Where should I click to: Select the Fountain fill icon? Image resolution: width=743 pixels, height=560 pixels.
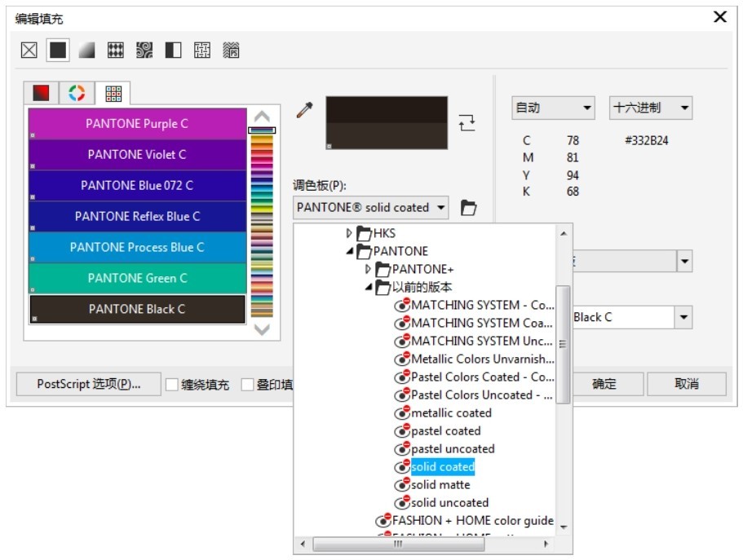tap(86, 50)
